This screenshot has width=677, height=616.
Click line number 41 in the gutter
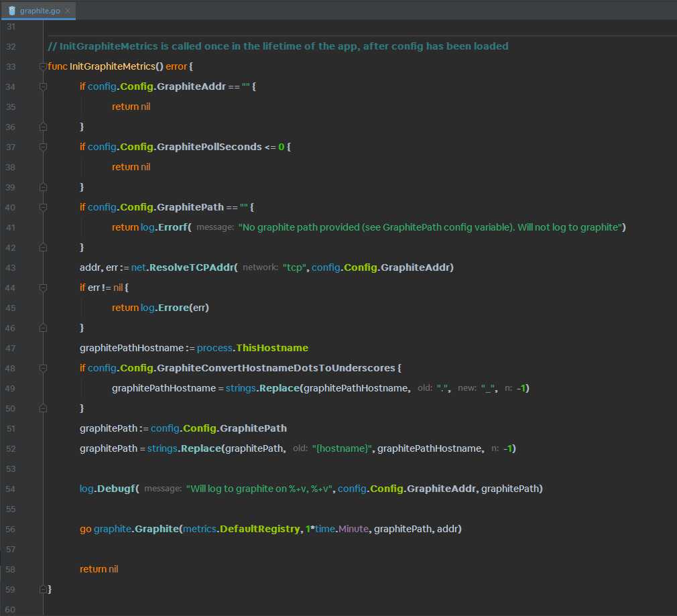pos(10,227)
